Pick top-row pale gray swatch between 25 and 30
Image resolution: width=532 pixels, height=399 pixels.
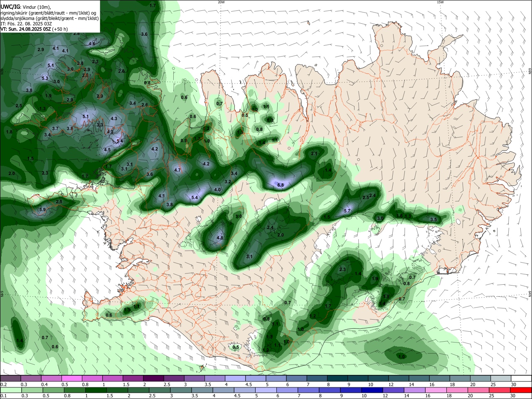[x=501, y=378]
